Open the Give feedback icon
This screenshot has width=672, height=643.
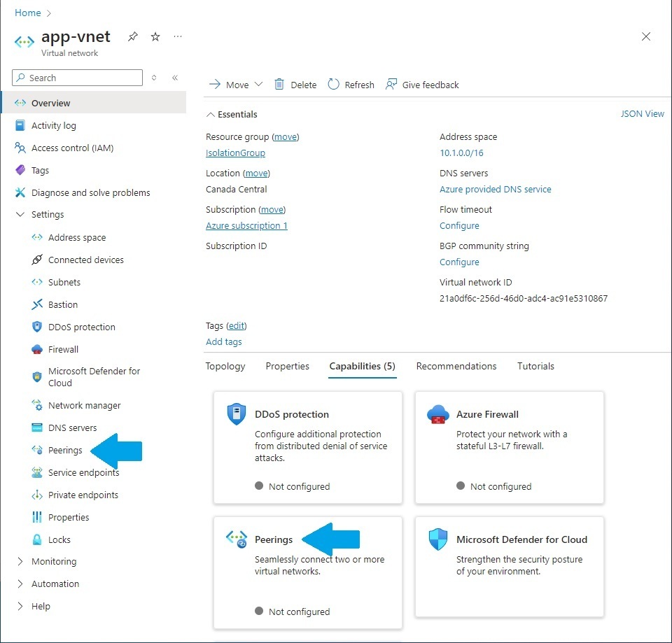point(391,85)
